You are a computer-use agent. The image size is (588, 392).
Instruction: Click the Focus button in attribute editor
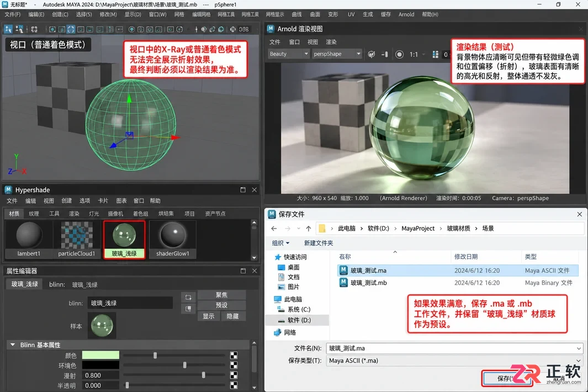point(221,295)
